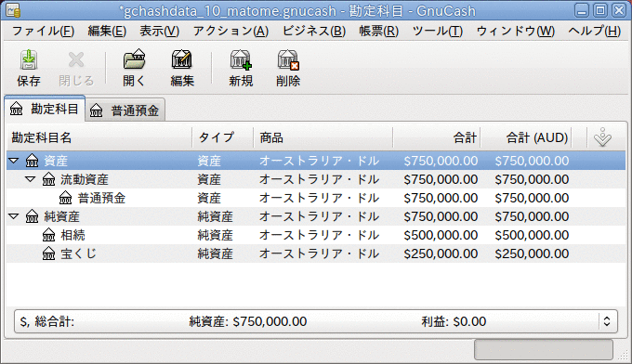Open the ファイル menu
The width and height of the screenshot is (632, 364).
tap(43, 32)
